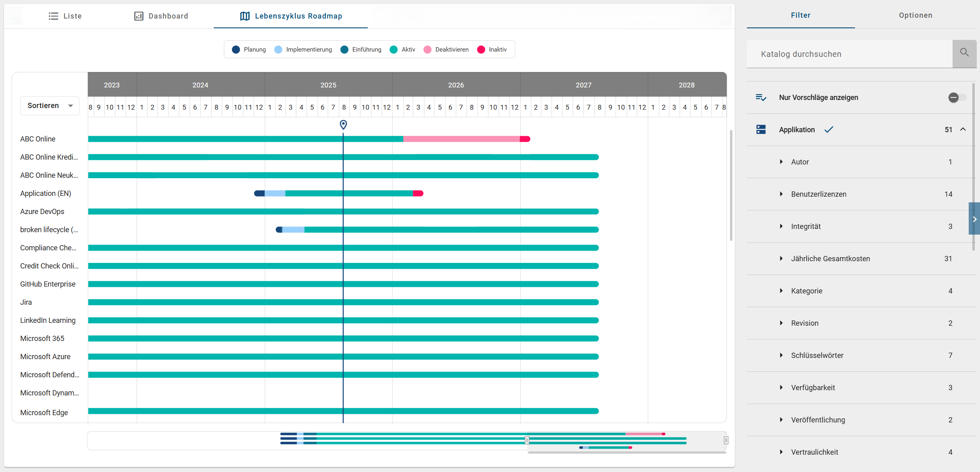Collapse the Applikation filter section
The image size is (980, 472).
963,129
